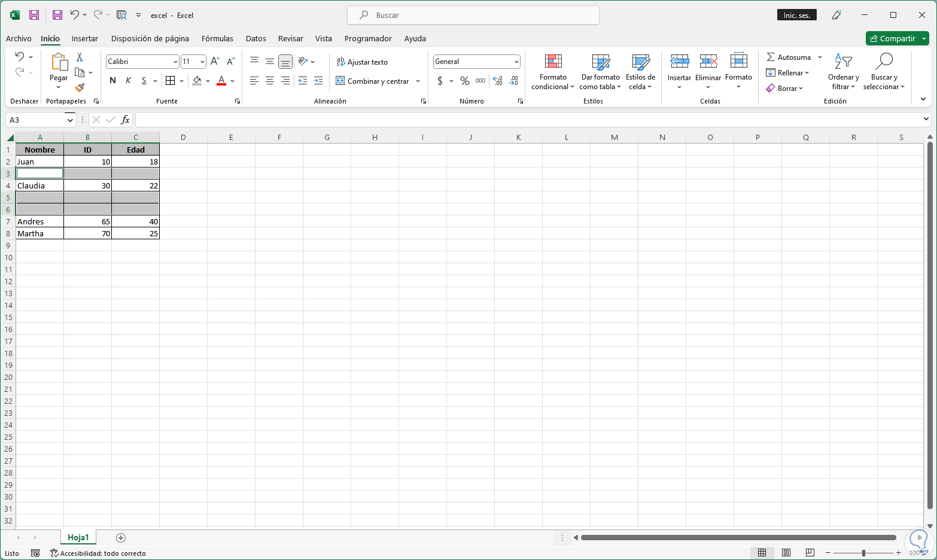Open Estilos de celda gallery
The width and height of the screenshot is (937, 560).
click(640, 72)
